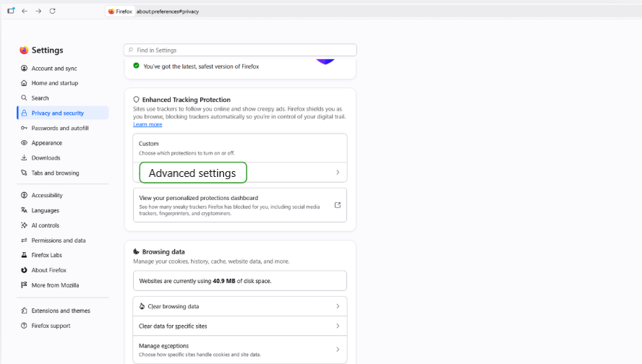
Task: Click the AI controls sparkle icon
Action: [24, 225]
